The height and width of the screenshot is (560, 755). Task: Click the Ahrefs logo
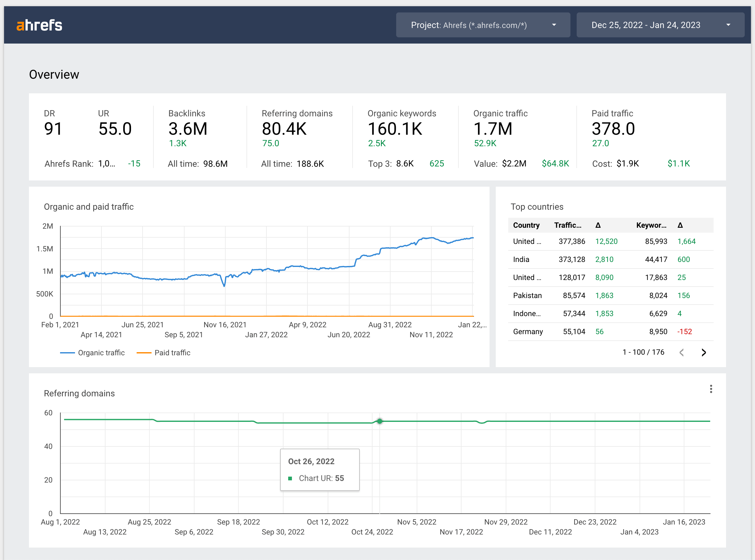point(39,25)
